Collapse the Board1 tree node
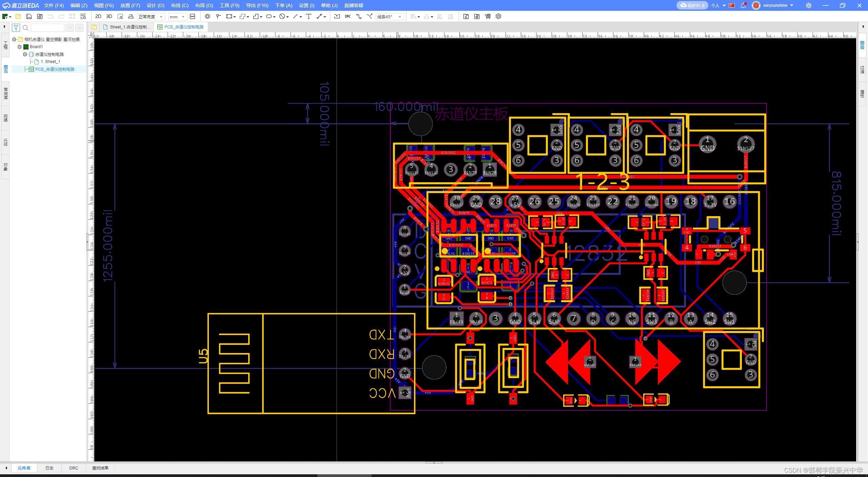Viewport: 868px width, 477px height. [20, 47]
